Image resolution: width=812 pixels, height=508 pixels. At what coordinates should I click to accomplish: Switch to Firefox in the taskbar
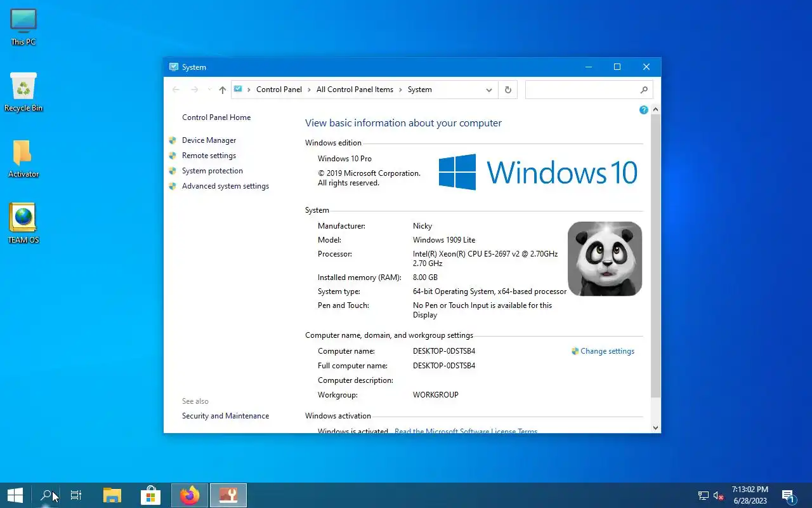pos(189,495)
